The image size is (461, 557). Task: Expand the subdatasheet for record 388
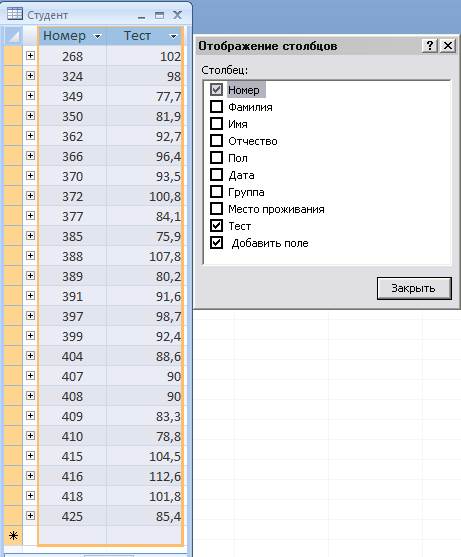coord(30,256)
